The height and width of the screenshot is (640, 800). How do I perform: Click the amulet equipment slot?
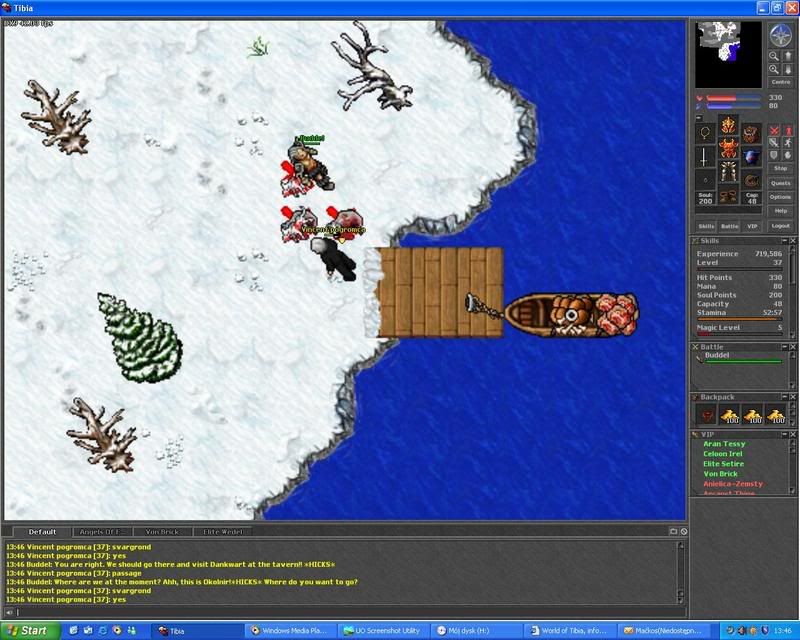coord(705,133)
